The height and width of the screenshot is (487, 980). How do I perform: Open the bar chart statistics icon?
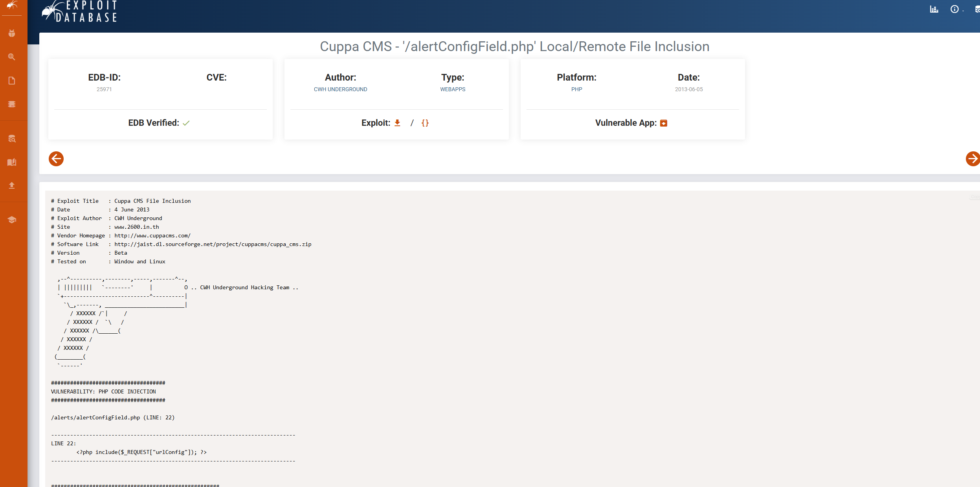934,9
